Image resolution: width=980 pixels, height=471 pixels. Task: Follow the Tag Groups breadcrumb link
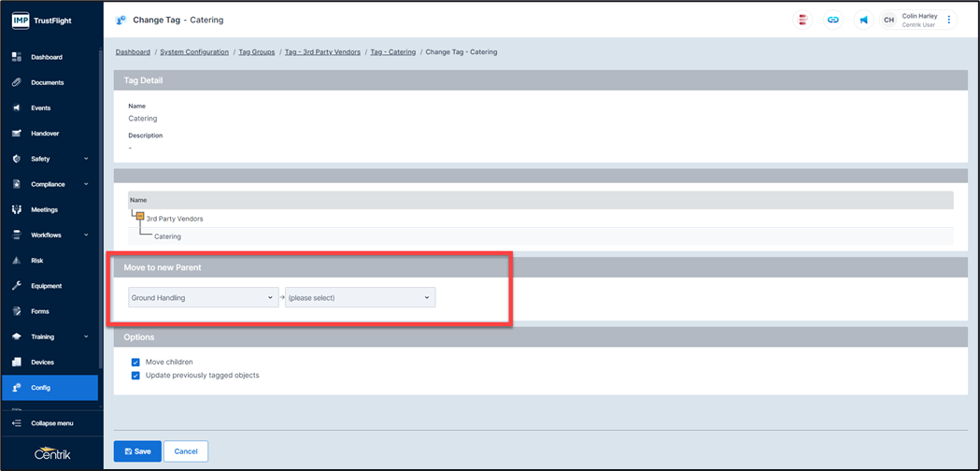point(257,52)
